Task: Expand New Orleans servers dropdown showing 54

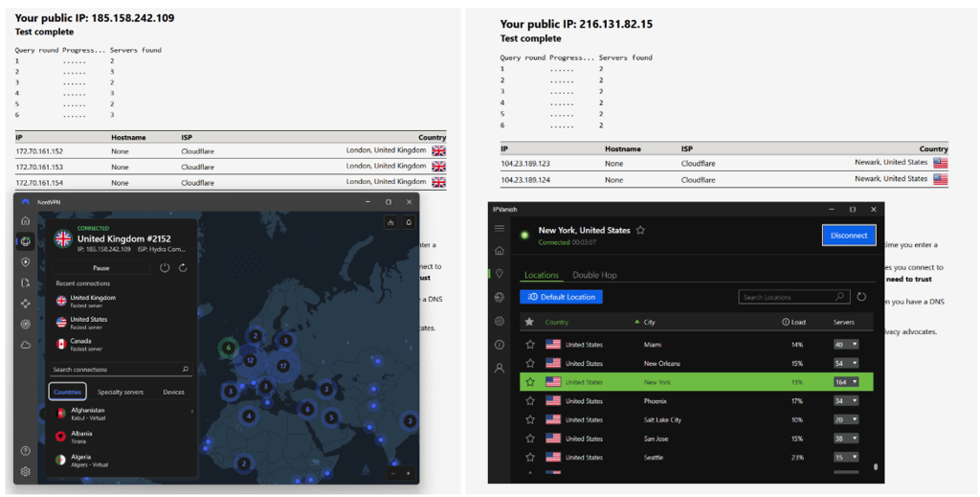Action: click(846, 363)
